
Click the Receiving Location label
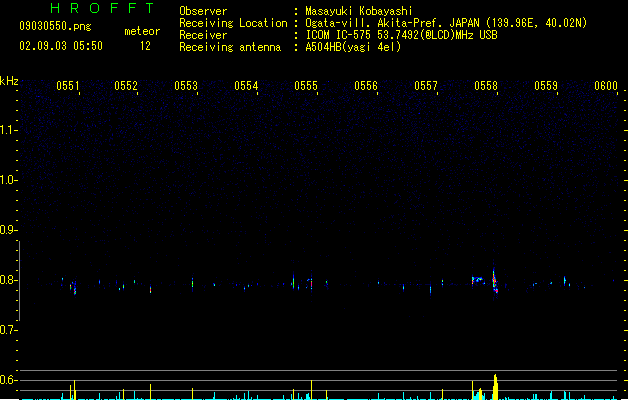tap(233, 23)
